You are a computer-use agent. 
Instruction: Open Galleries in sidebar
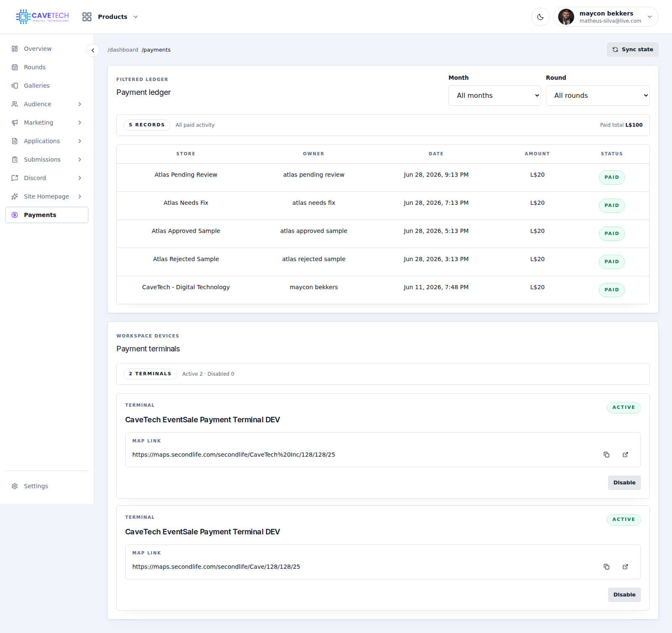pyautogui.click(x=47, y=86)
